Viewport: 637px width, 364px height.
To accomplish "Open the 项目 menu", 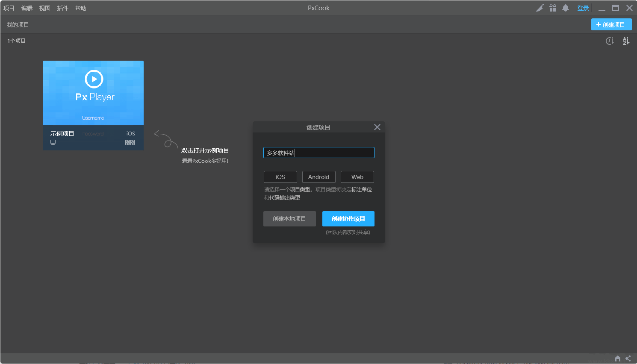I will [9, 8].
